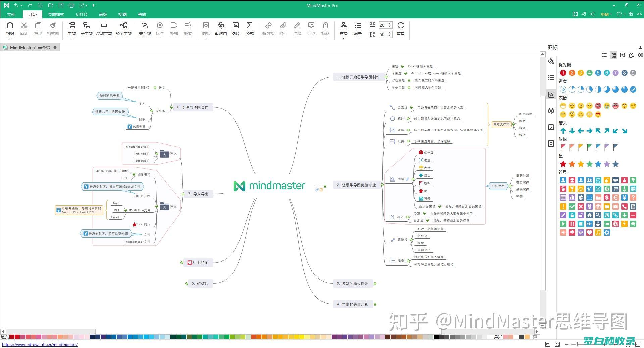Pick the first red fill color swatch
The image size is (644, 348).
coord(12,337)
